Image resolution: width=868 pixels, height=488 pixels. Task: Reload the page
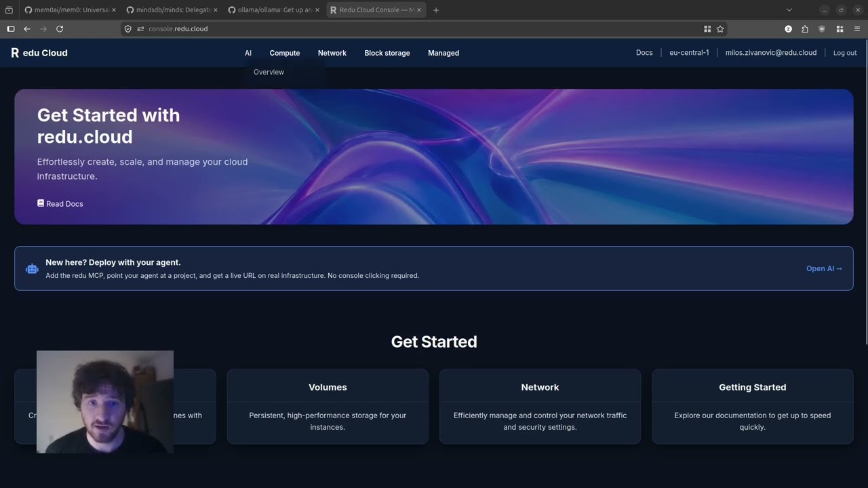[60, 29]
